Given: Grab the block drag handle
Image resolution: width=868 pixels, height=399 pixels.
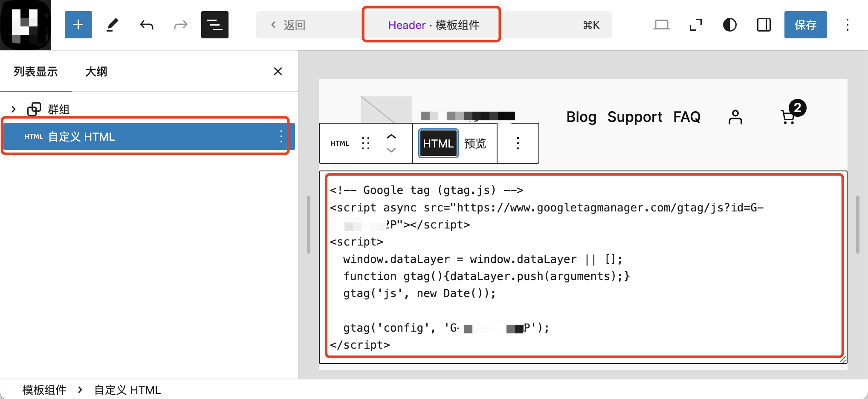Looking at the screenshot, I should point(365,143).
